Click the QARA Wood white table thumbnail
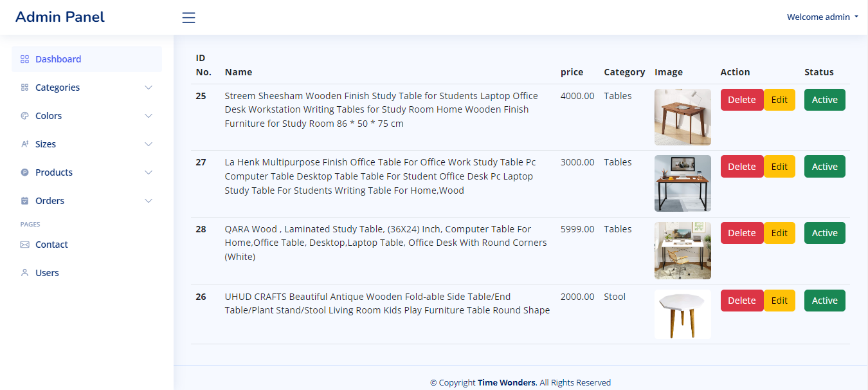This screenshot has height=390, width=868. [x=683, y=250]
